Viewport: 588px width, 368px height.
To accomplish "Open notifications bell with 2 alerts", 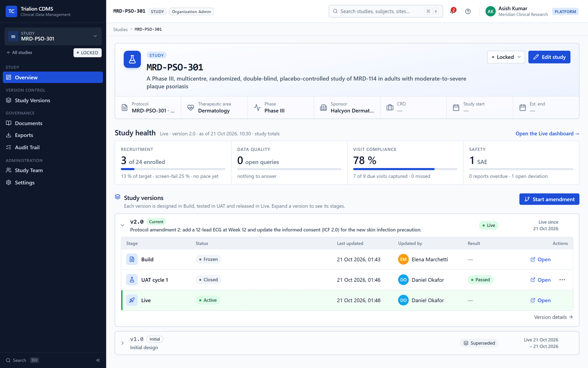I will tap(453, 11).
